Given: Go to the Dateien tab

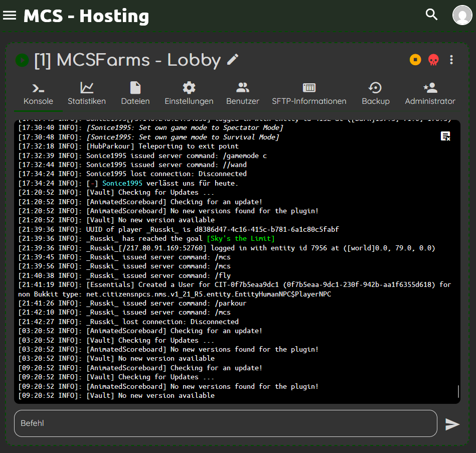Looking at the screenshot, I should pos(135,94).
